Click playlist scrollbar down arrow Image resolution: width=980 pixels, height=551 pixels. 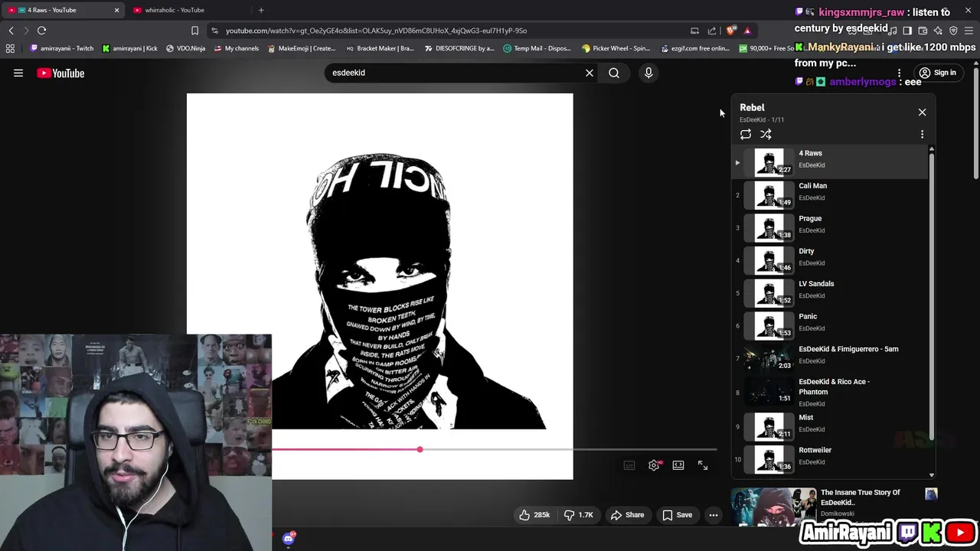pyautogui.click(x=932, y=474)
